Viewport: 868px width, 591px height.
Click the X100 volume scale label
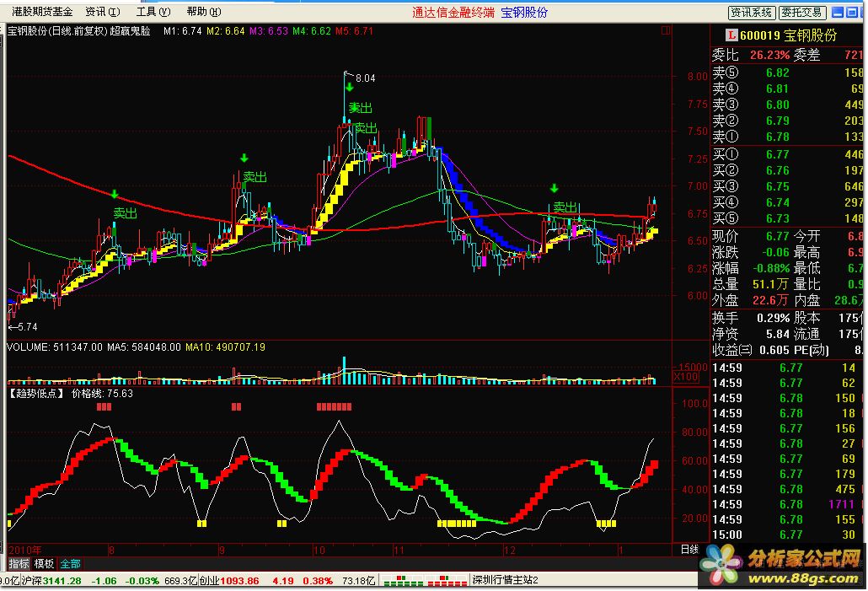tap(685, 377)
